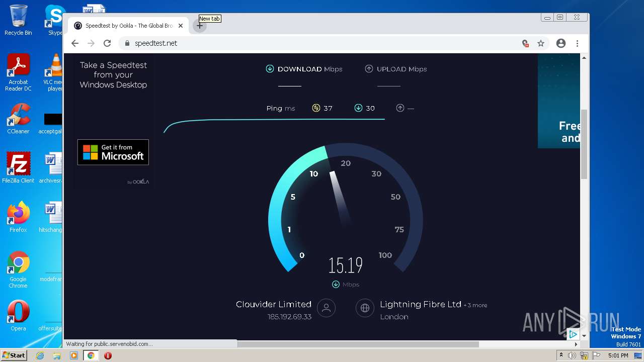The height and width of the screenshot is (362, 644).
Task: Close the Speedtest by Ookla tab
Action: point(181,26)
